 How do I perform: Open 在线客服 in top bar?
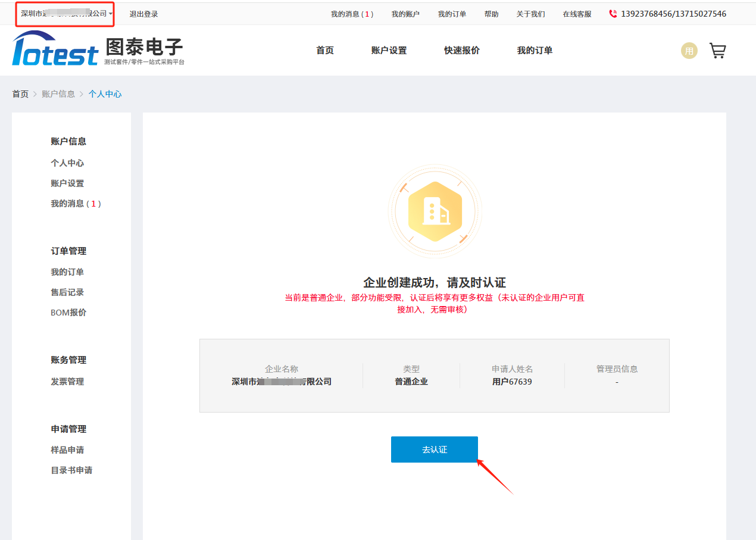[577, 14]
